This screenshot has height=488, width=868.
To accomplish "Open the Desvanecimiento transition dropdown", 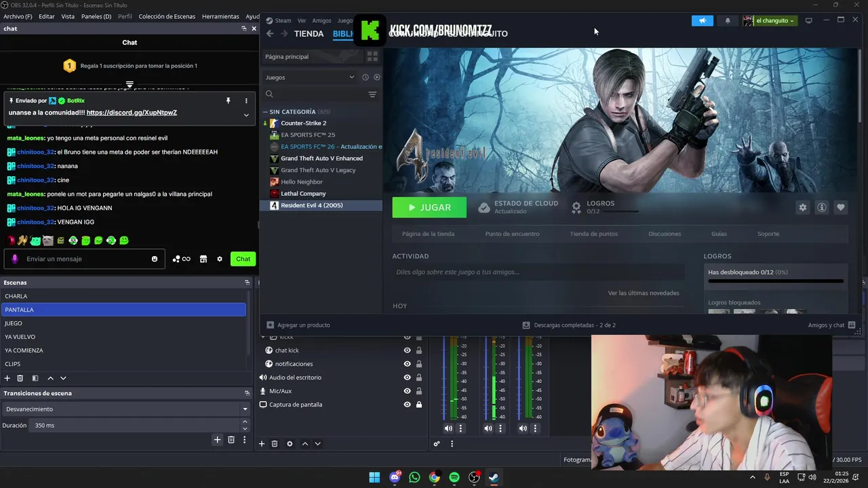I will [x=126, y=409].
